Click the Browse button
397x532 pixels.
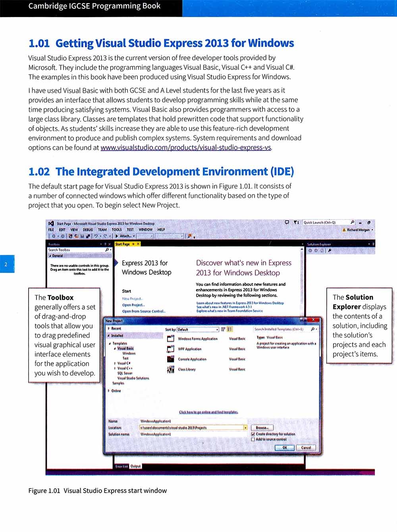262,428
